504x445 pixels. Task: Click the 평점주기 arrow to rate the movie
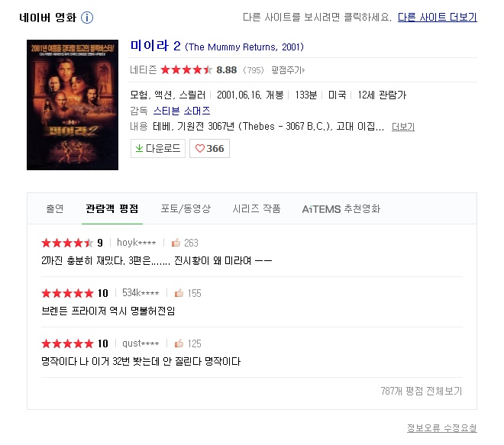287,70
